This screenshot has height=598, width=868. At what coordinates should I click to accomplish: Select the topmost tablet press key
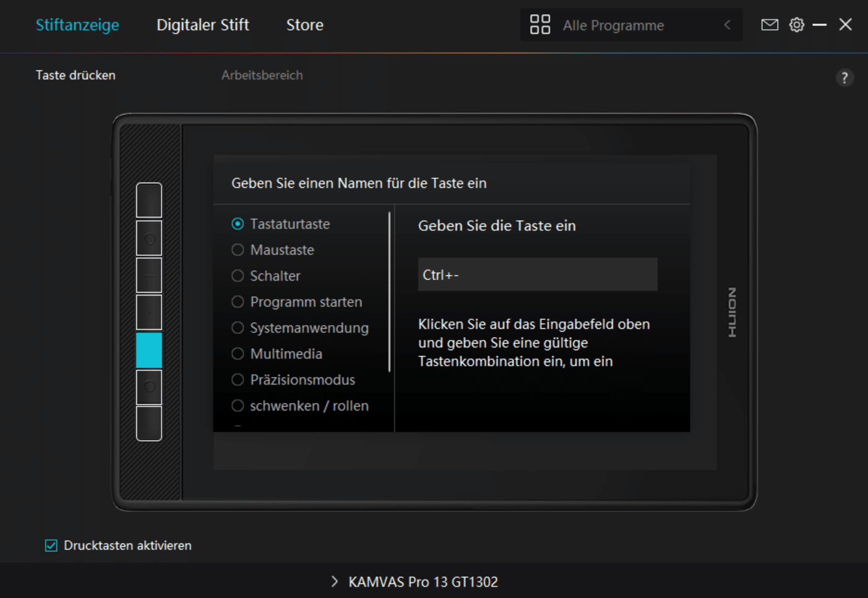point(149,200)
